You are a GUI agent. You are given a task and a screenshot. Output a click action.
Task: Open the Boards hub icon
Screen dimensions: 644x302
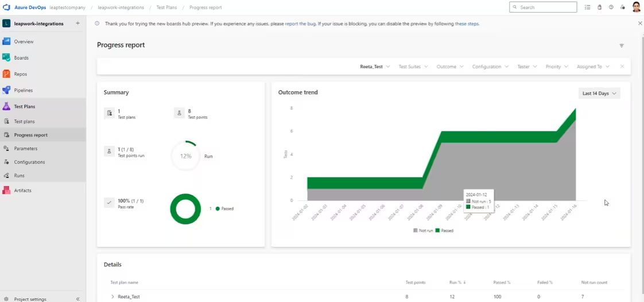point(6,58)
